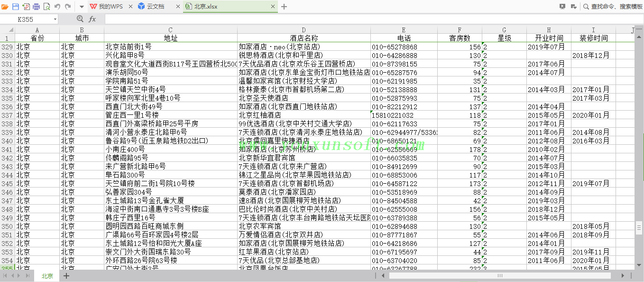
Task: Expand the quick access toolbar dropdown arrow
Action: coord(82,7)
